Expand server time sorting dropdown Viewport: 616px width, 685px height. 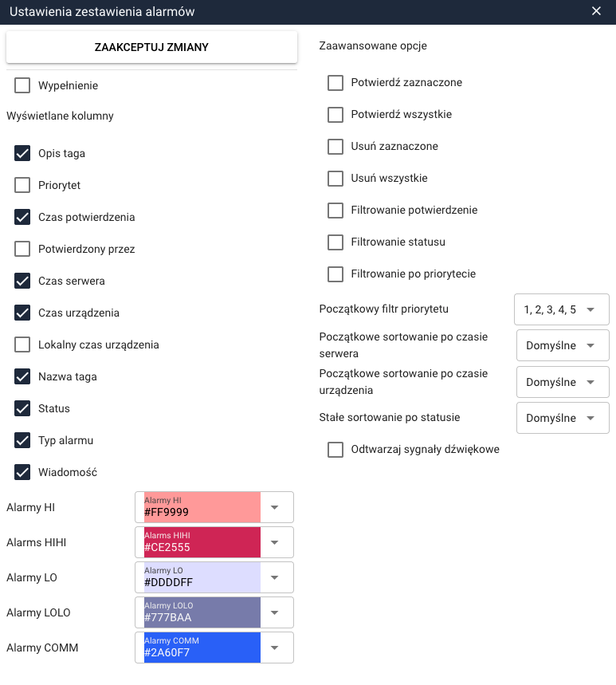[x=563, y=345]
